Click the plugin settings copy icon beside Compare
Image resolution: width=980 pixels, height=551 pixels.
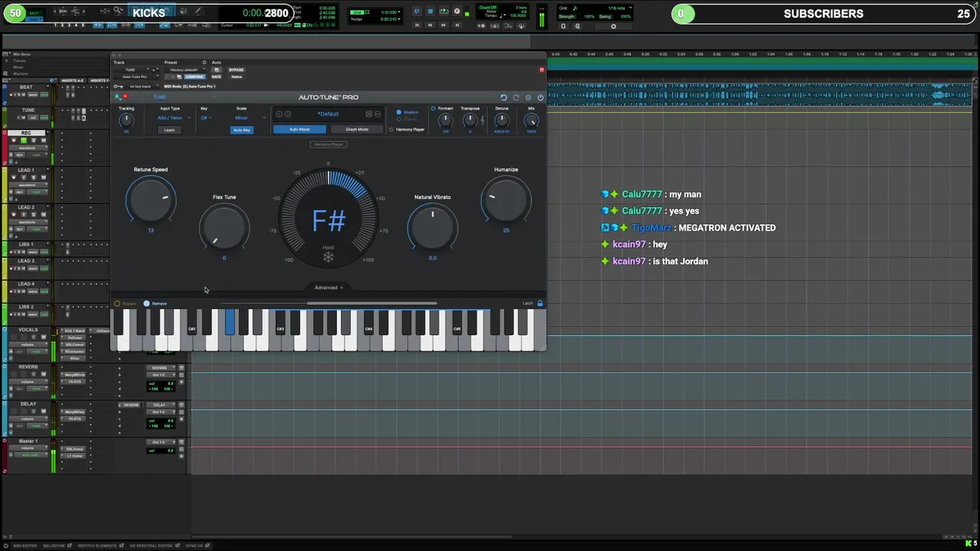pos(179,77)
